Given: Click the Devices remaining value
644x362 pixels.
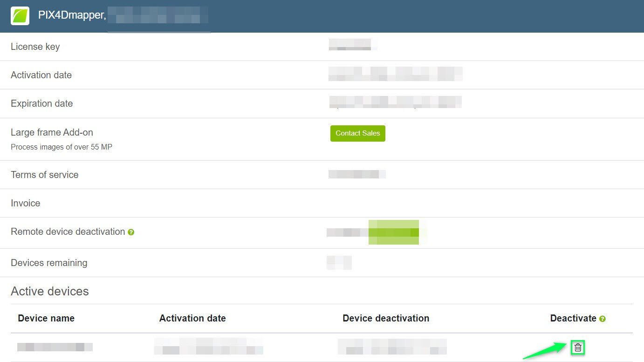Looking at the screenshot, I should 340,262.
